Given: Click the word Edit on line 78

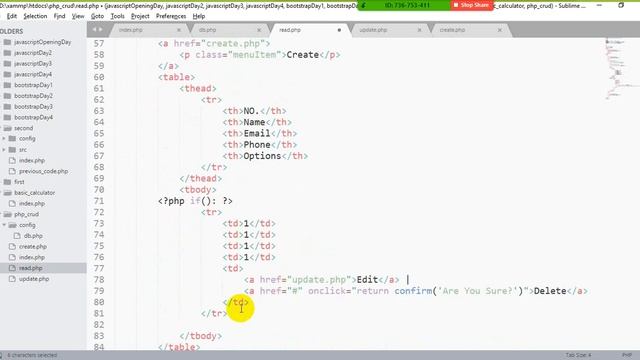Looking at the screenshot, I should (x=367, y=280).
